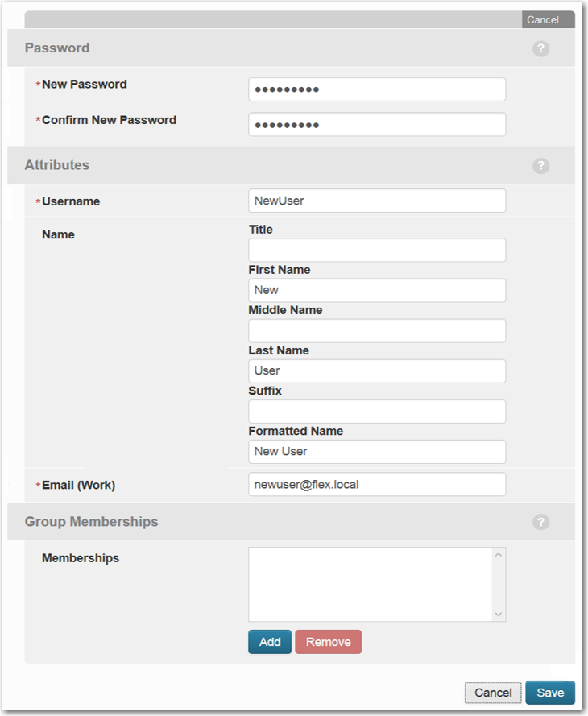
Task: Click the First Name field
Action: pos(376,290)
